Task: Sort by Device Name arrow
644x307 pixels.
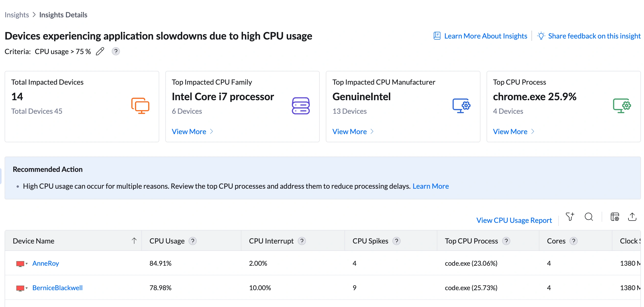Action: pos(134,241)
